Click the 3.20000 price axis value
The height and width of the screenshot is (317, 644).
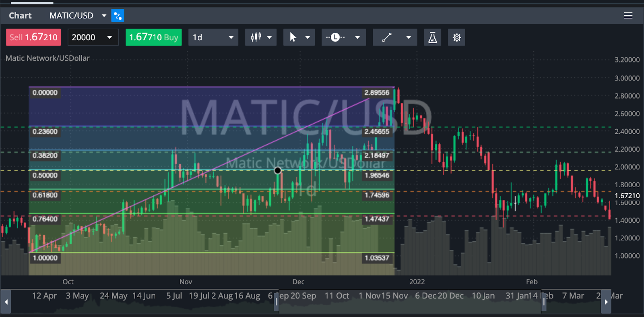point(627,60)
